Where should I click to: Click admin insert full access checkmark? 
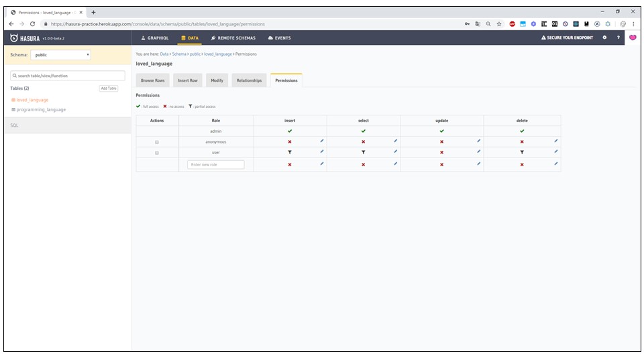coord(290,131)
